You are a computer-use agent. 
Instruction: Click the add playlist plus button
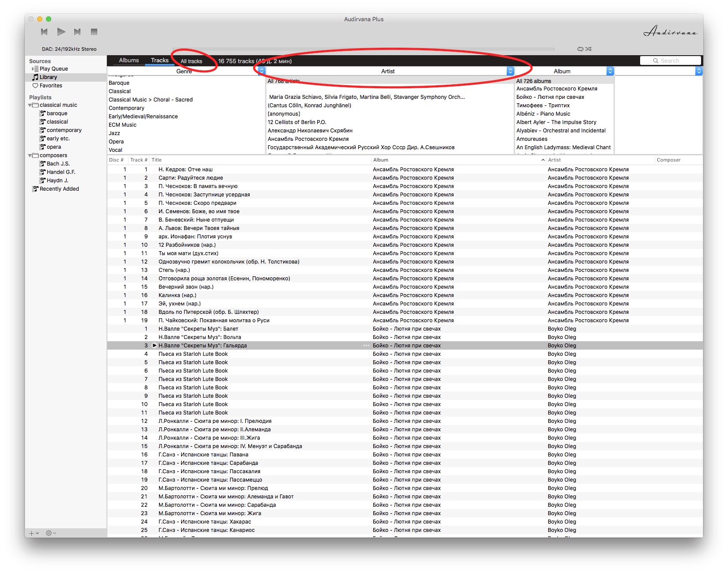click(34, 533)
